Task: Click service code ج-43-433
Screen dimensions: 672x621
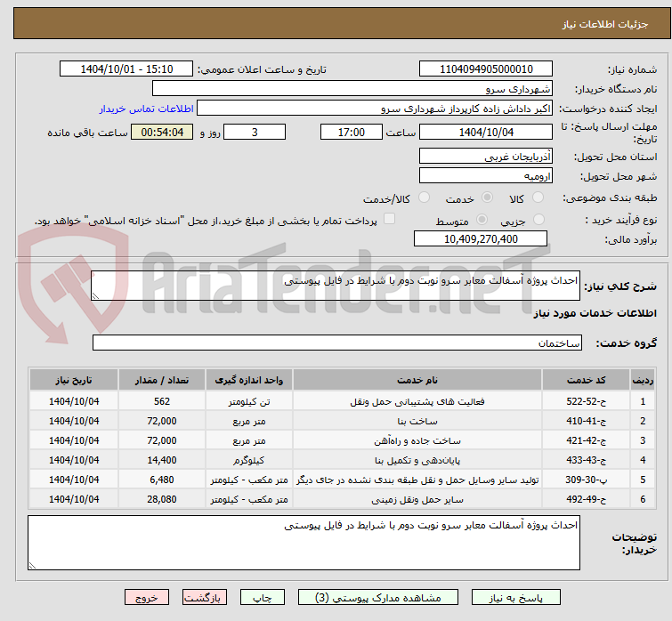Action: click(x=586, y=460)
